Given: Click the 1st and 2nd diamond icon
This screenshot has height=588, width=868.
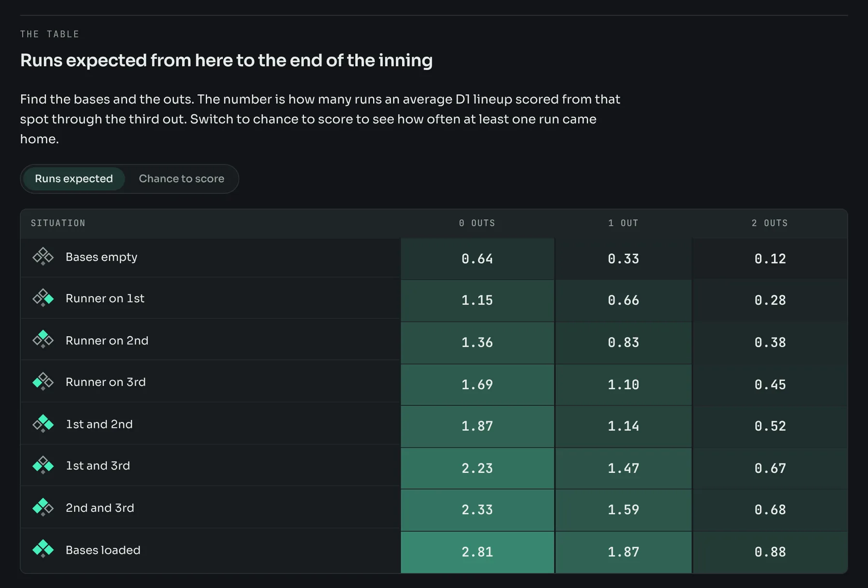Looking at the screenshot, I should [43, 424].
